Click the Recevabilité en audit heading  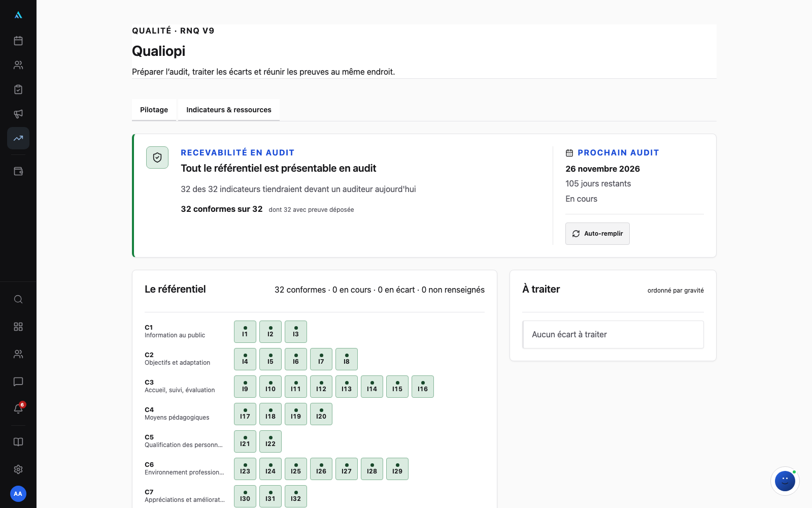(x=238, y=152)
